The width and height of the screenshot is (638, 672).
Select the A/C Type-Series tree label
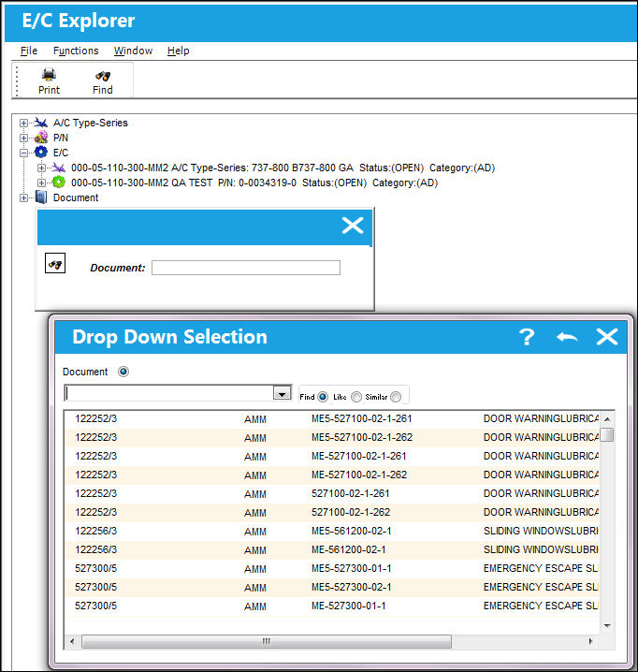pyautogui.click(x=91, y=123)
